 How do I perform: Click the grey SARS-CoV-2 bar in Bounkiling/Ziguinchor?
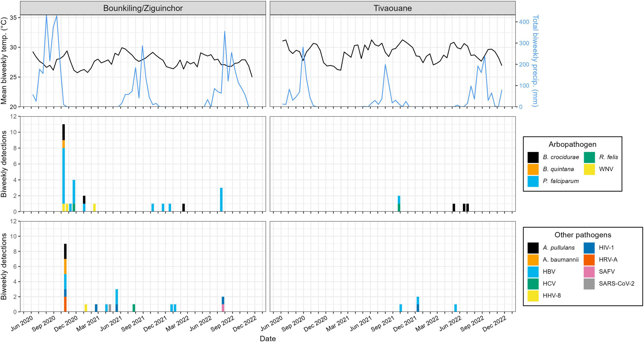pyautogui.click(x=110, y=308)
